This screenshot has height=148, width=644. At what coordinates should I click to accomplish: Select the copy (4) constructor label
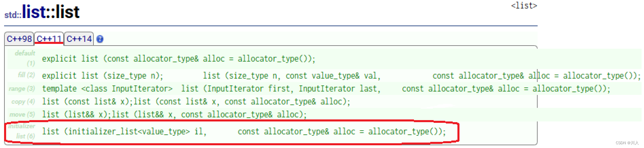[23, 101]
